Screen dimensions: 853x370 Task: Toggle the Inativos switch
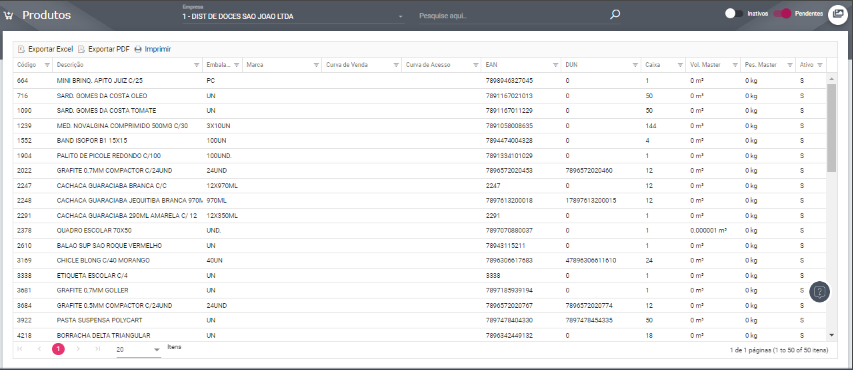click(x=734, y=14)
